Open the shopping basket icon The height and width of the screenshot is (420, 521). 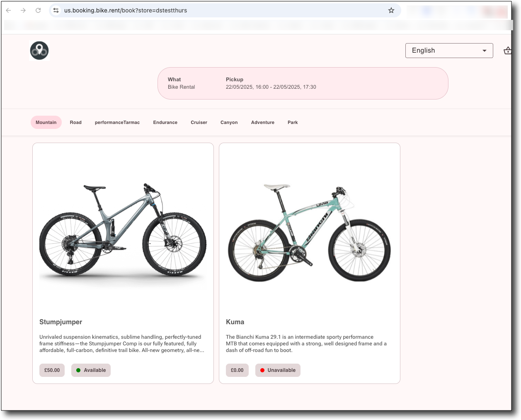click(x=508, y=51)
